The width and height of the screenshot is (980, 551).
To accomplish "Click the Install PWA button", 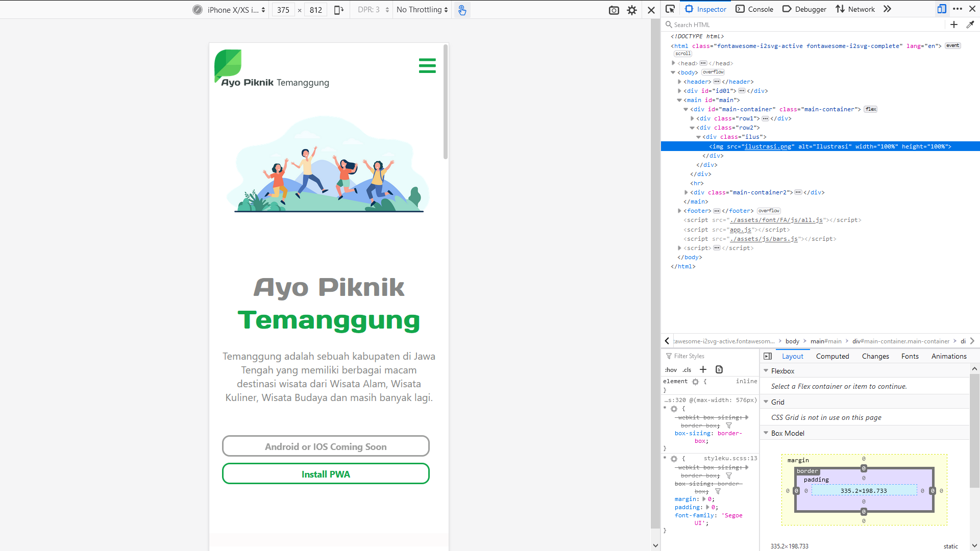I will (x=326, y=474).
